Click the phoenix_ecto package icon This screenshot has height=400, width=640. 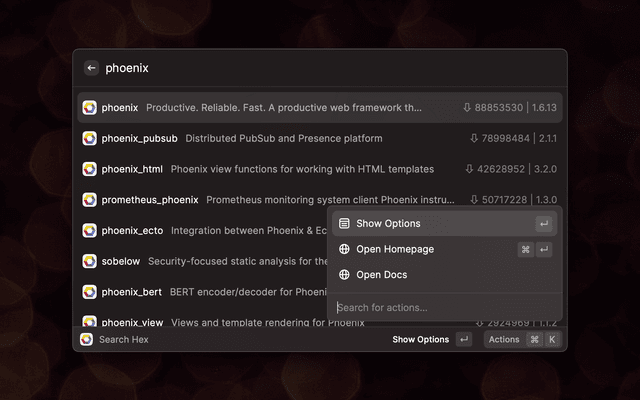point(89,230)
